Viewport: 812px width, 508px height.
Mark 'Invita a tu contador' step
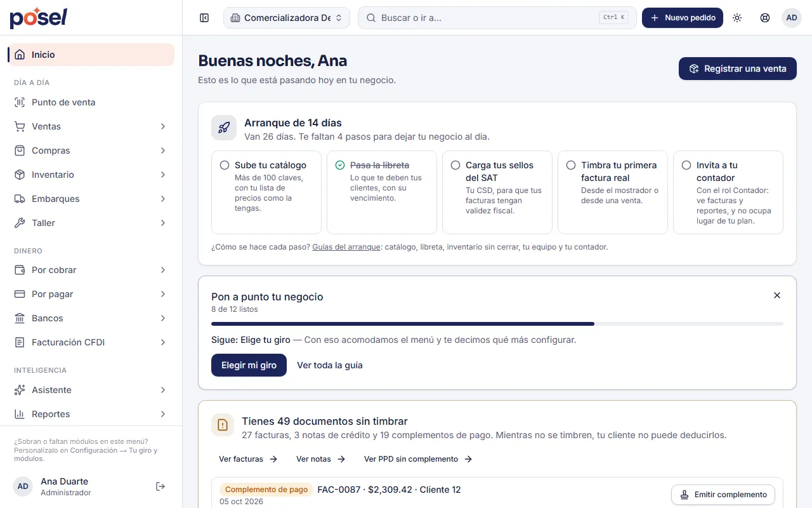686,165
